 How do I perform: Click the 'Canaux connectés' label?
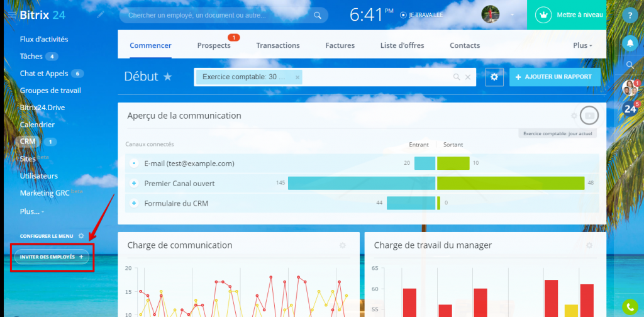point(150,144)
